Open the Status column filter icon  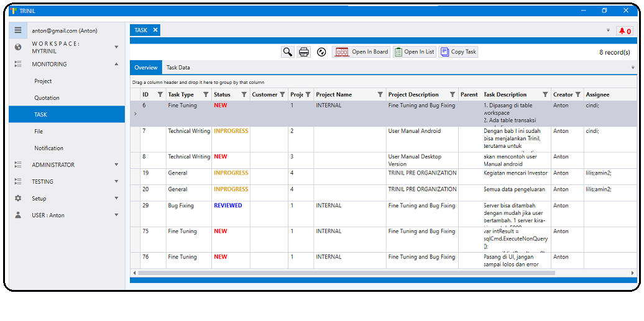click(x=244, y=95)
